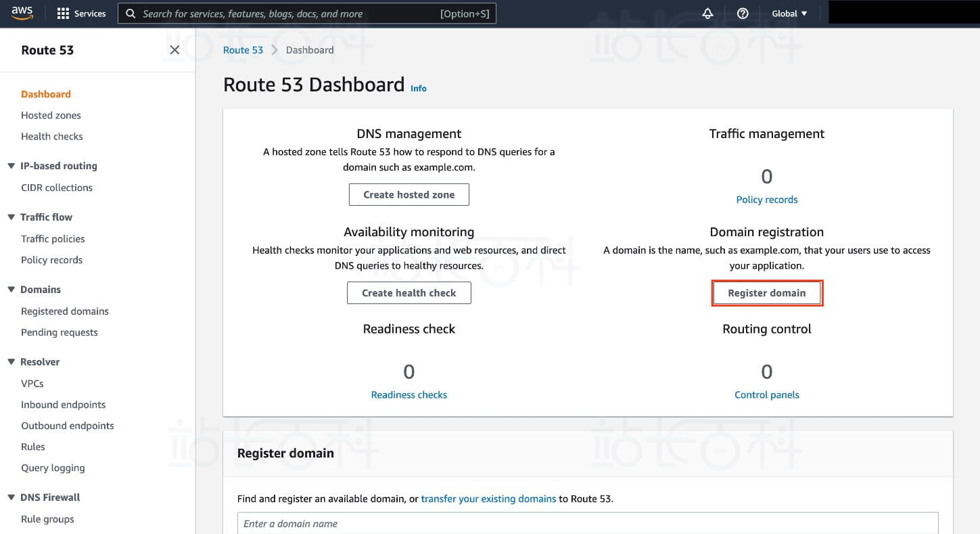Open VPCs under Resolver
Image resolution: width=980 pixels, height=534 pixels.
(32, 383)
